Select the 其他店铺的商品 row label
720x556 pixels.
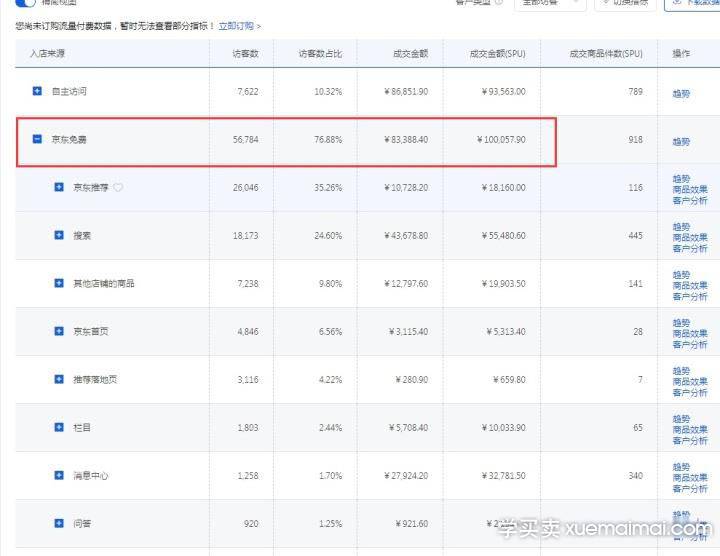point(104,283)
